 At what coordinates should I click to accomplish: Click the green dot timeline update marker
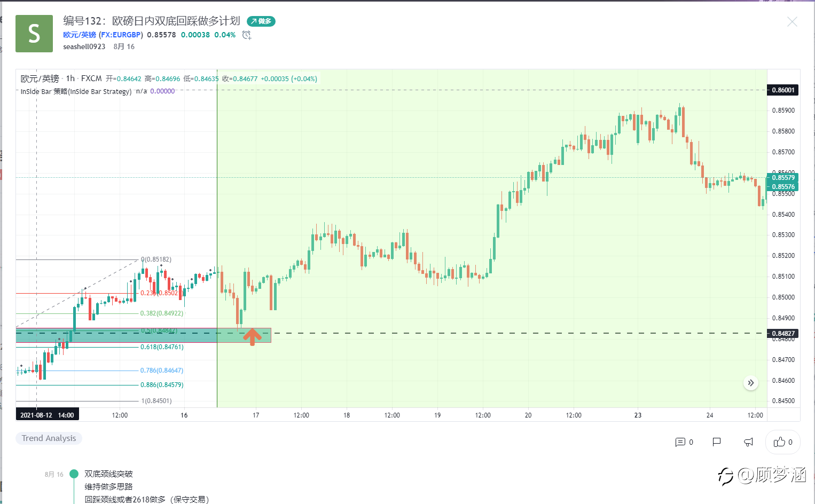click(x=74, y=474)
